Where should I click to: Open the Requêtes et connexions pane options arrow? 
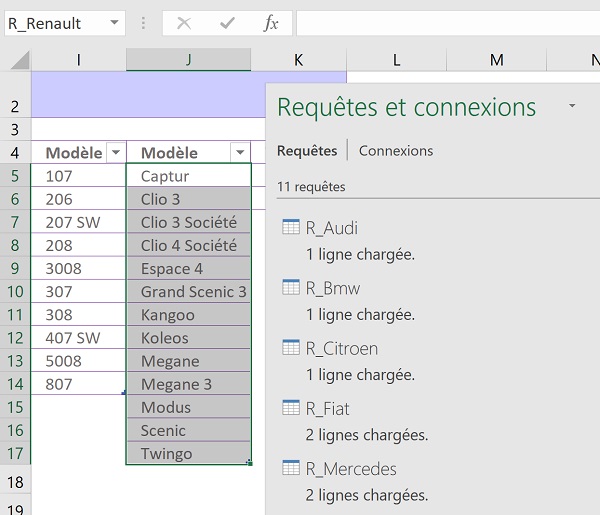[572, 106]
